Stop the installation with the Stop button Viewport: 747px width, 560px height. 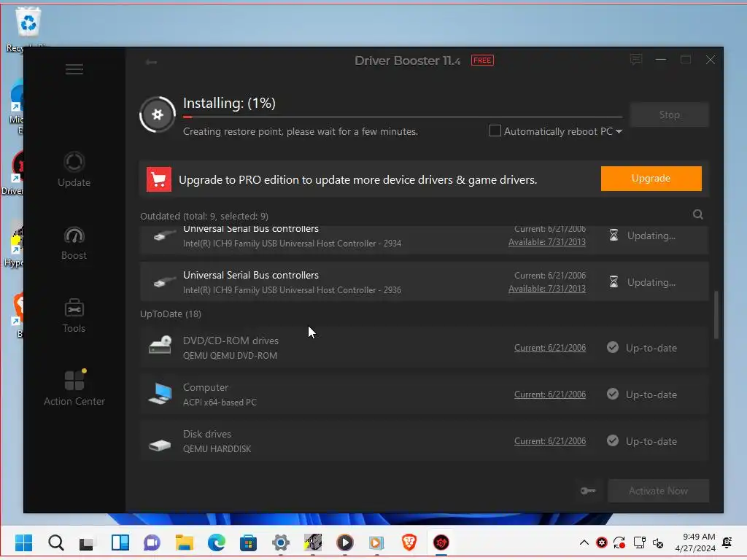coord(670,114)
